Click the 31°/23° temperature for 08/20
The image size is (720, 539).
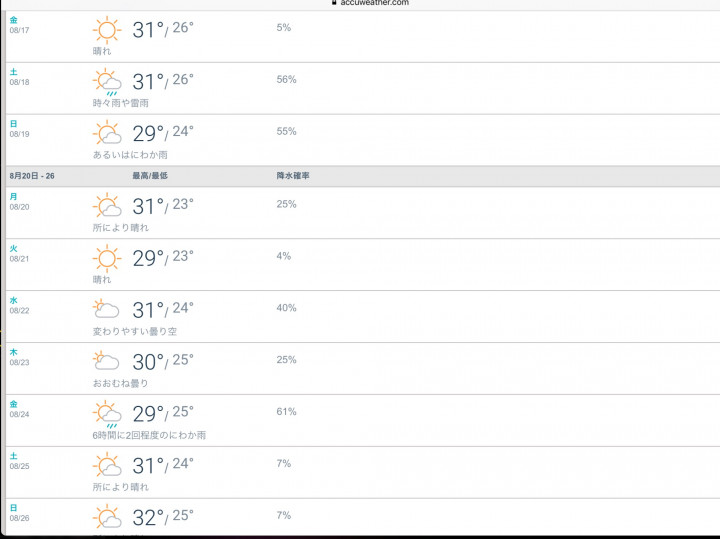[x=163, y=206]
